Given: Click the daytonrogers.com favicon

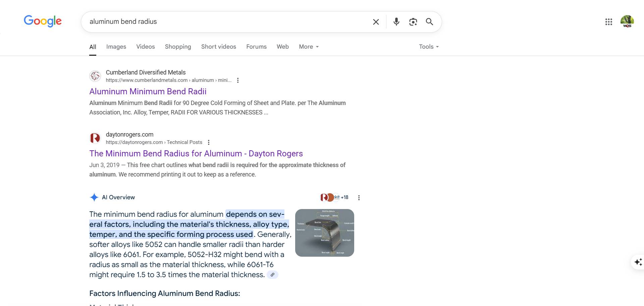Looking at the screenshot, I should coord(95,138).
